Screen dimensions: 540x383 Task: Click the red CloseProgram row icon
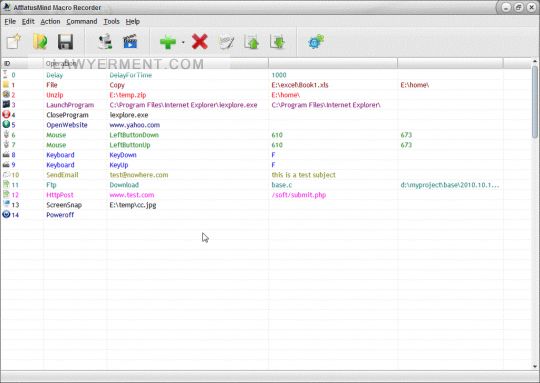click(6, 114)
